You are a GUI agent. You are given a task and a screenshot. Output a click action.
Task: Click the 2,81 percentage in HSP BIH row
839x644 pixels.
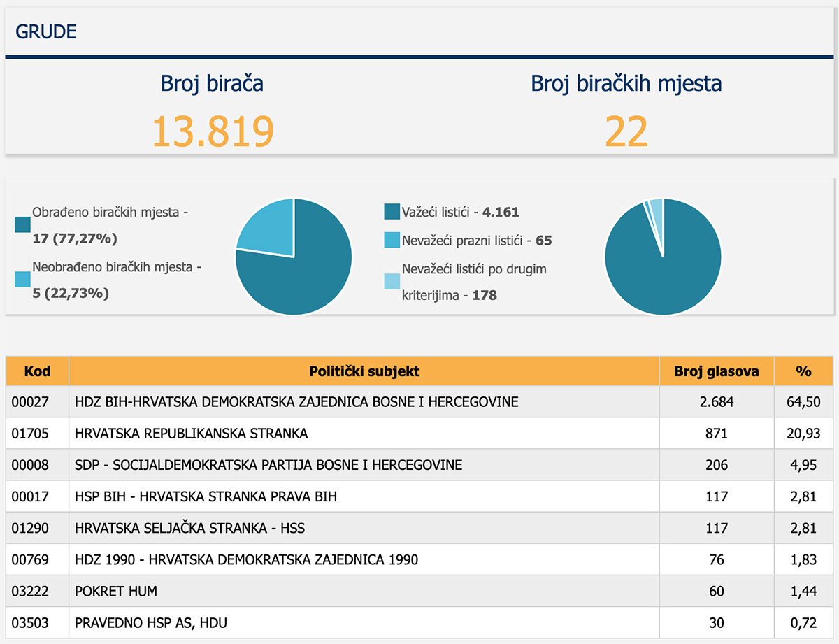[x=804, y=496]
